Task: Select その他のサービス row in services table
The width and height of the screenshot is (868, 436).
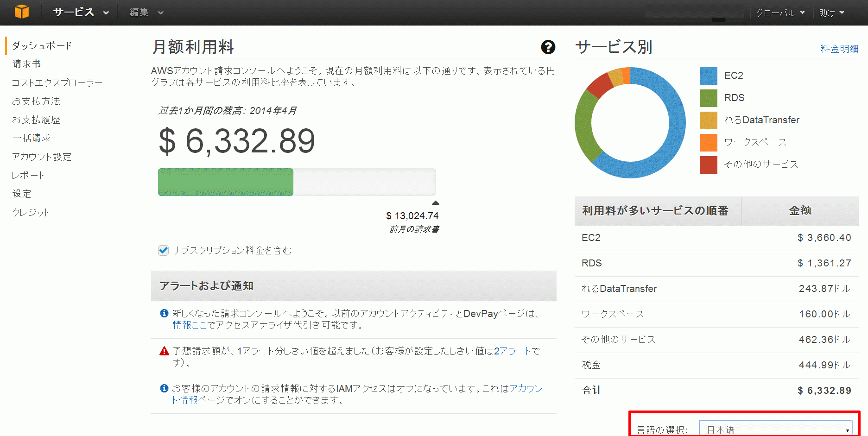Action: [x=716, y=340]
